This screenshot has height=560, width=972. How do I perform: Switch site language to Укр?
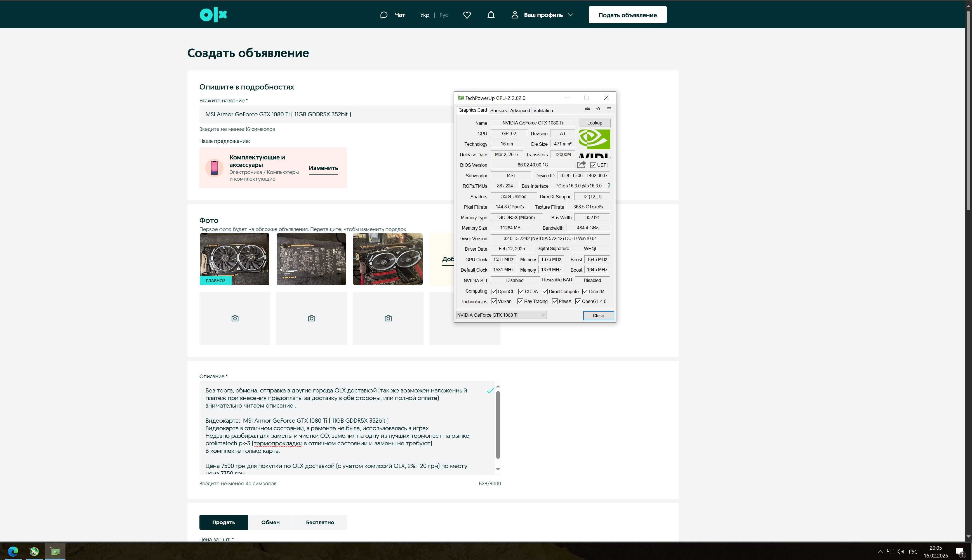click(x=425, y=15)
